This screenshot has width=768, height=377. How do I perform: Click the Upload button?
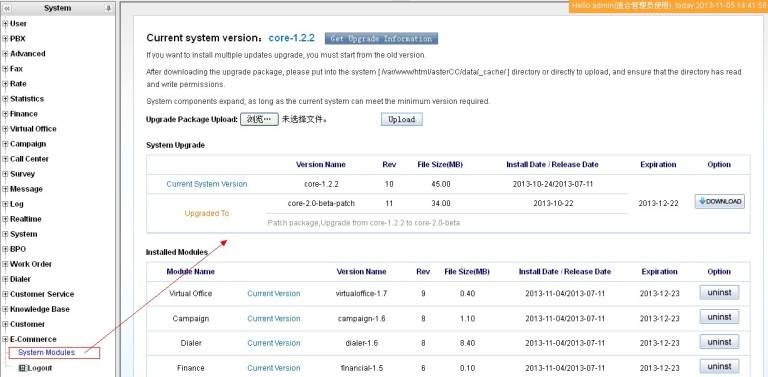coord(402,119)
